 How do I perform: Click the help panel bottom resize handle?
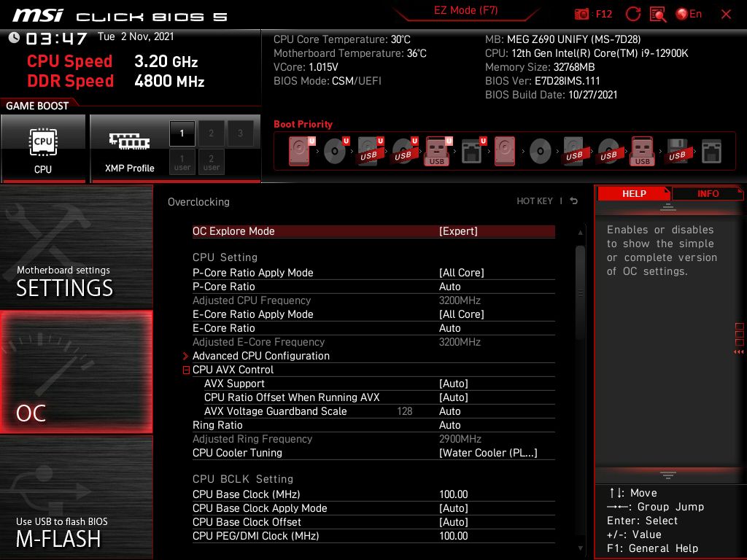coord(668,475)
